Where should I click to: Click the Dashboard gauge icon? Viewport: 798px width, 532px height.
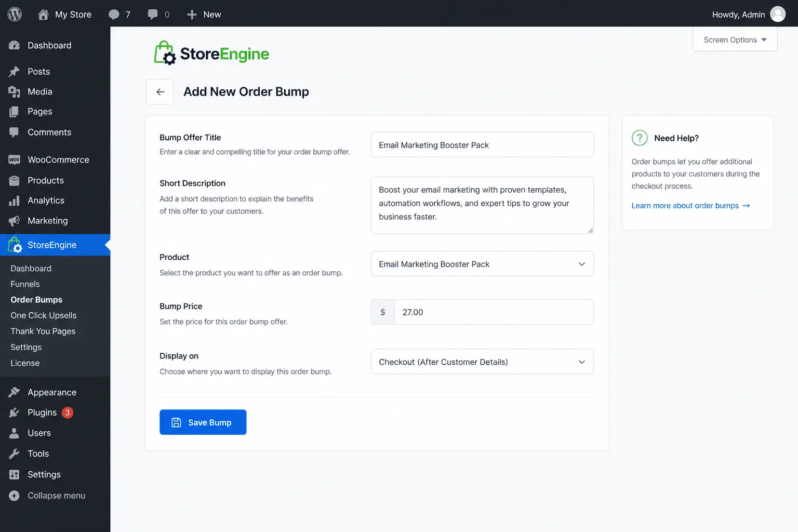point(15,46)
